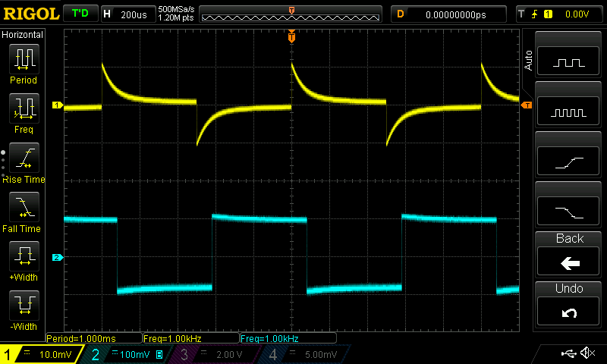
Task: Select the +Width measurement icon
Action: click(24, 256)
